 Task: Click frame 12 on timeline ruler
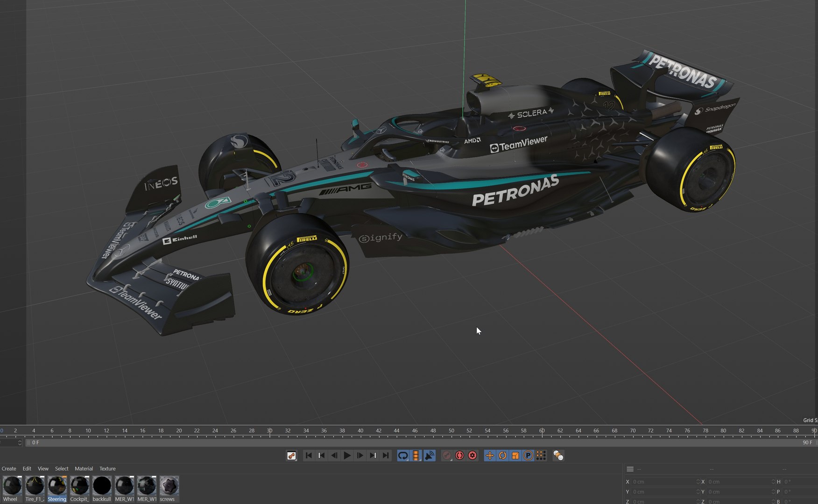click(x=106, y=431)
